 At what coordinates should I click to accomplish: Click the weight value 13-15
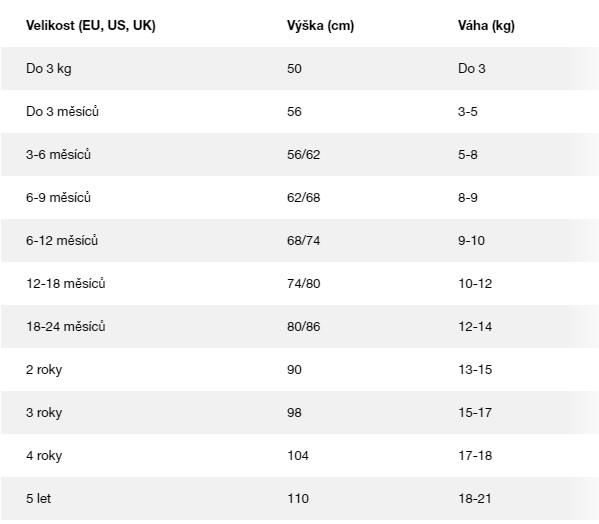(x=475, y=369)
